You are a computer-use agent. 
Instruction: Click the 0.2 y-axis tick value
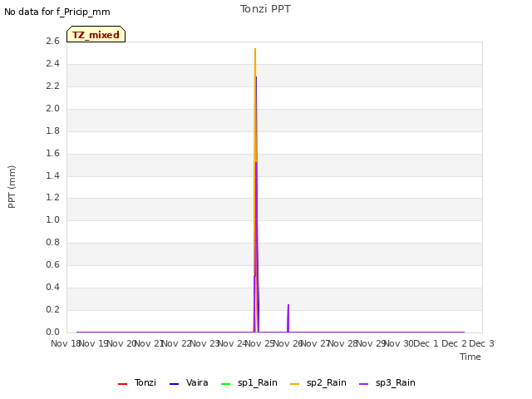pyautogui.click(x=52, y=310)
